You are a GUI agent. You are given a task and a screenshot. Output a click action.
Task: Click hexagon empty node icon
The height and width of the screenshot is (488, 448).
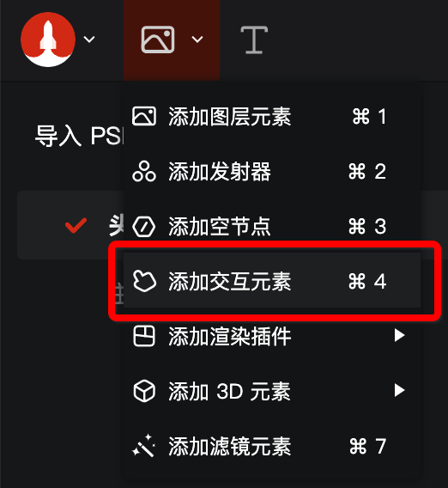click(144, 226)
